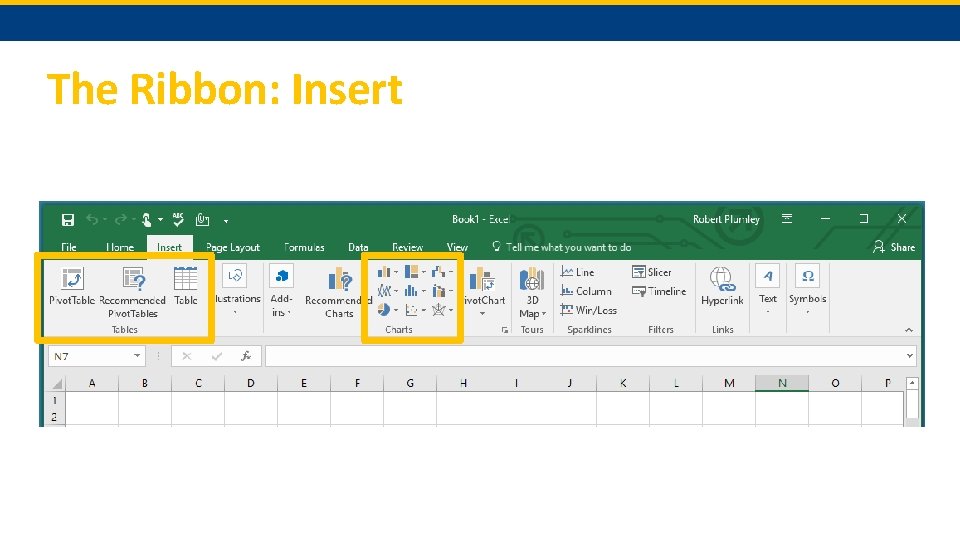960x540 pixels.
Task: Expand the formula bar with its chevron
Action: pos(910,356)
